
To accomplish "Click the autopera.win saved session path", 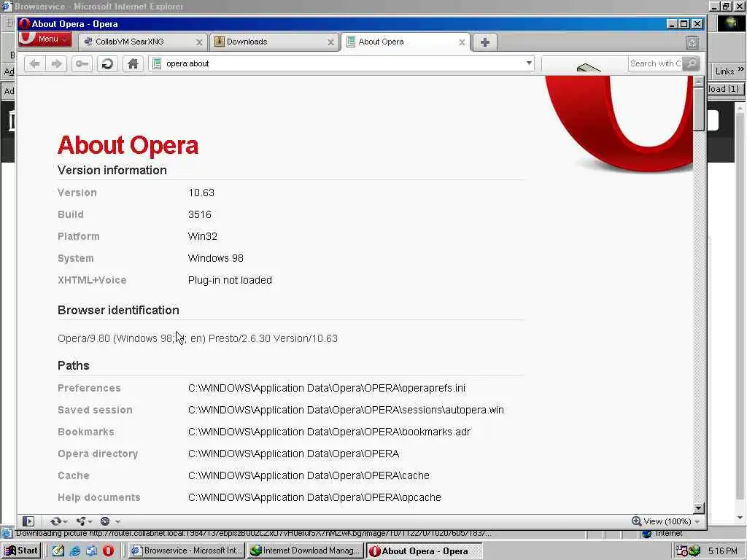I will [x=346, y=410].
